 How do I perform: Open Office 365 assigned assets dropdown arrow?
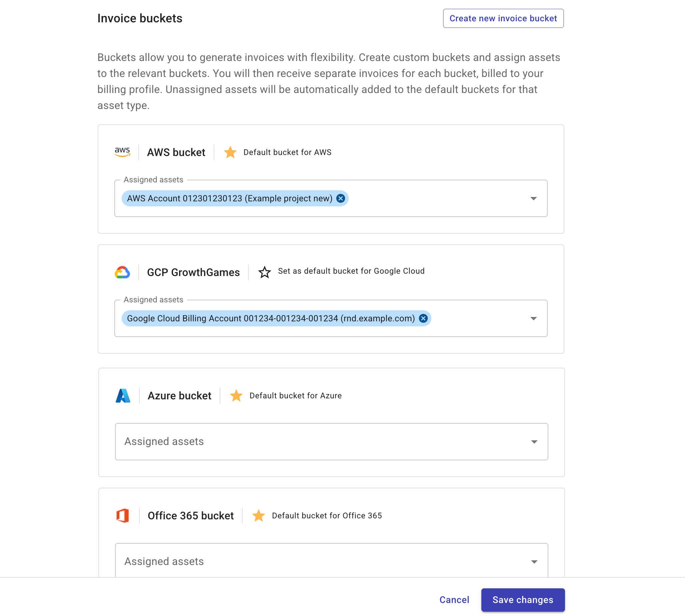534,562
